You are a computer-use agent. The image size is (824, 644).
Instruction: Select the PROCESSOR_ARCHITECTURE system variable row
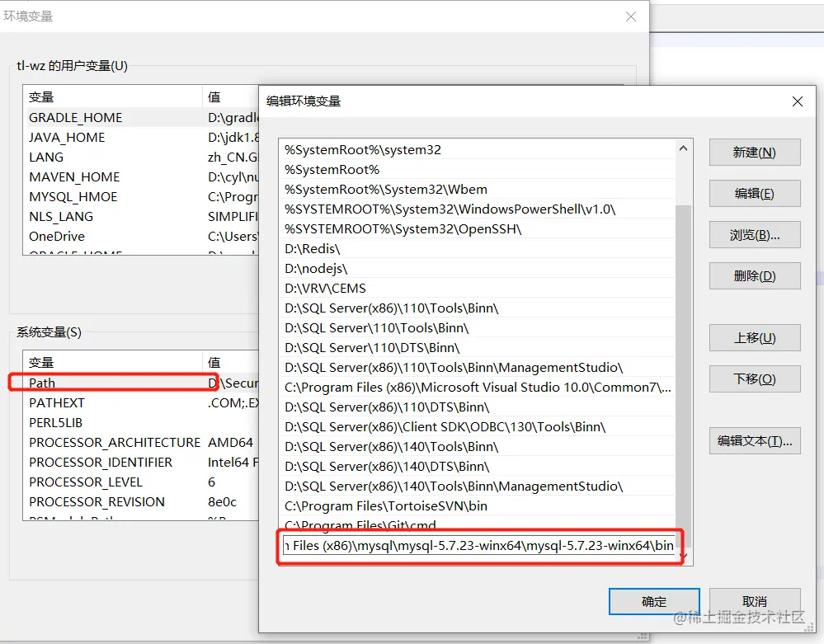coord(141,442)
